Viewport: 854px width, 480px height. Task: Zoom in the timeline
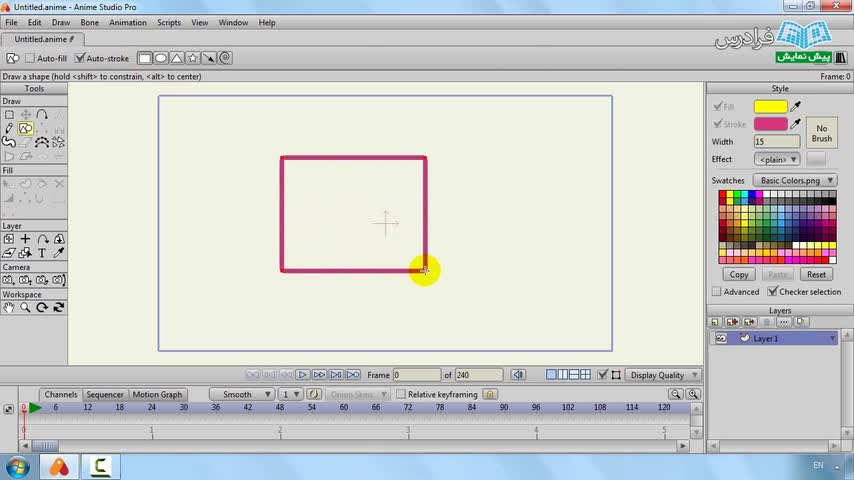(693, 394)
